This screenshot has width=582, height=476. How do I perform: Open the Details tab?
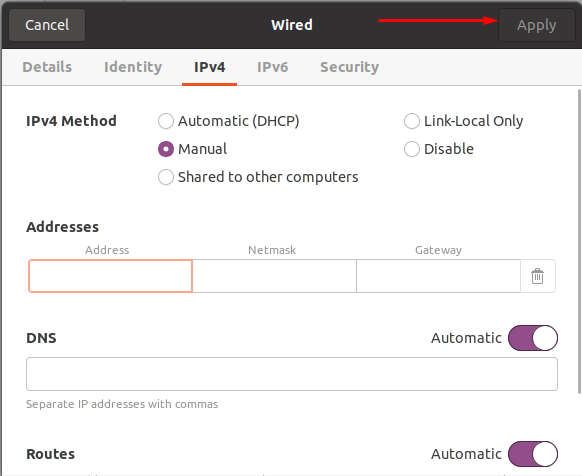pyautogui.click(x=47, y=67)
